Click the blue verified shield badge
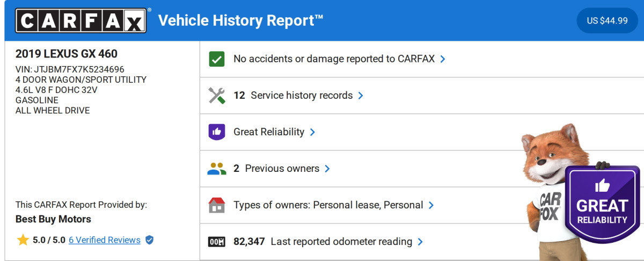 tap(150, 240)
